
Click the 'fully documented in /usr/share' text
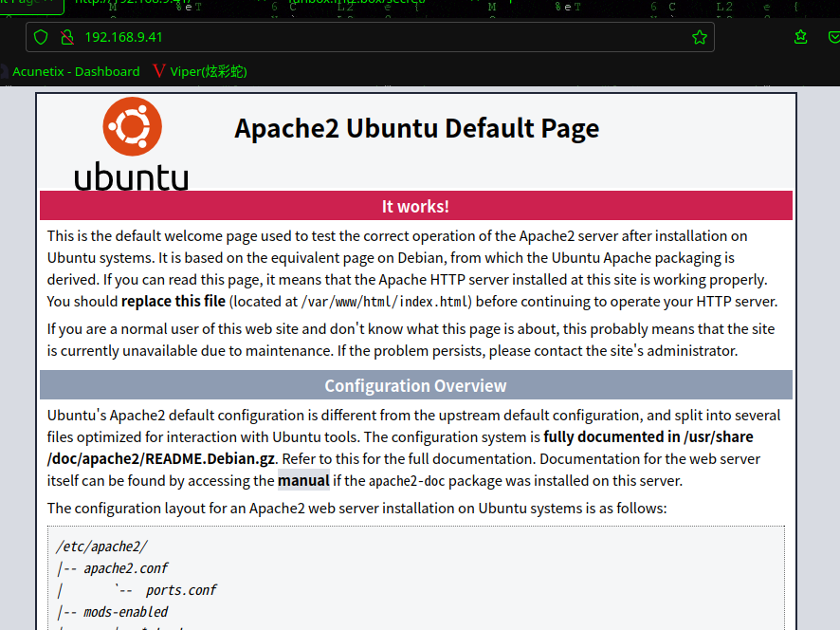point(648,437)
